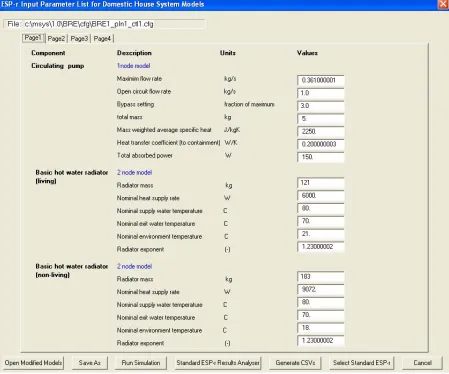
Task: Launch Standard ESP-r Results Analyser
Action: tap(218, 363)
